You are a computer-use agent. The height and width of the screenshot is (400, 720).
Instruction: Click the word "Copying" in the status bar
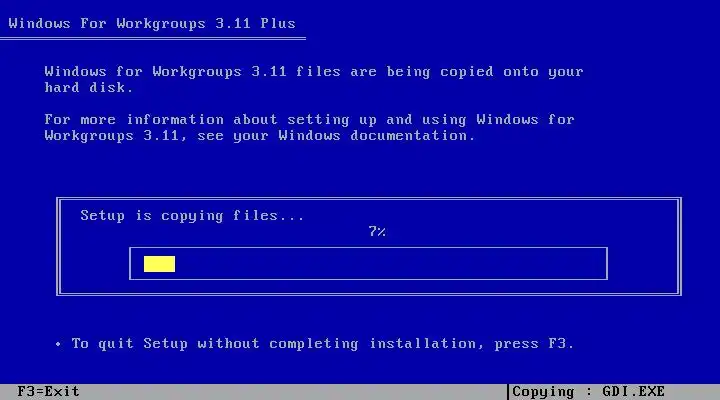543,392
